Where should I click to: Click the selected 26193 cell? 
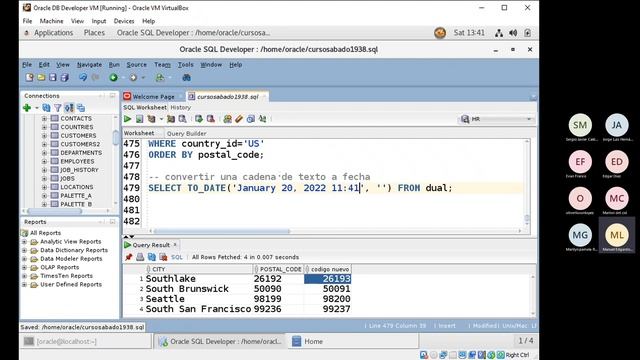click(327, 279)
